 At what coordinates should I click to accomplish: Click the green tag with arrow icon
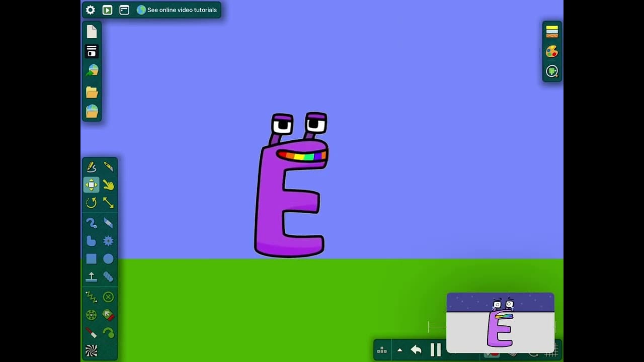(108, 315)
